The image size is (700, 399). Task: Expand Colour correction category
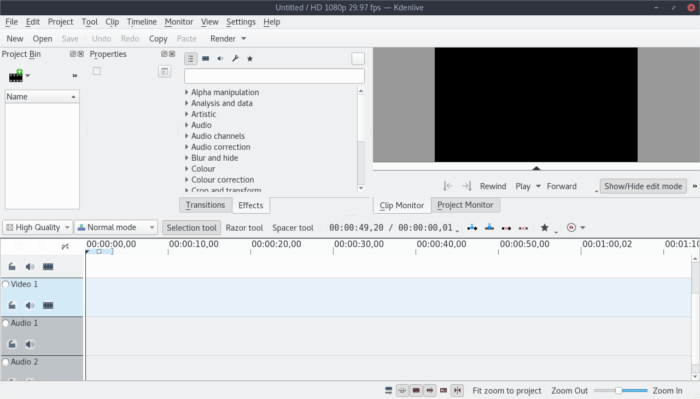click(187, 179)
